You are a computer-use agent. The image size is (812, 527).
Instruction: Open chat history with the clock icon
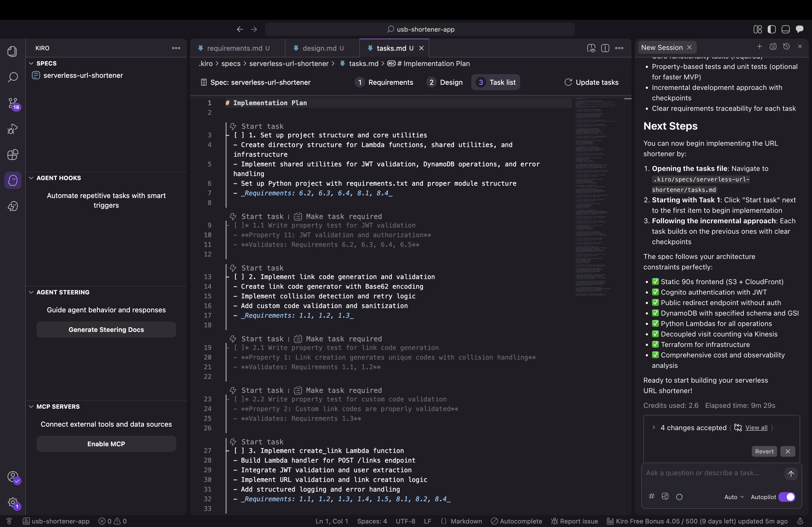click(x=787, y=47)
